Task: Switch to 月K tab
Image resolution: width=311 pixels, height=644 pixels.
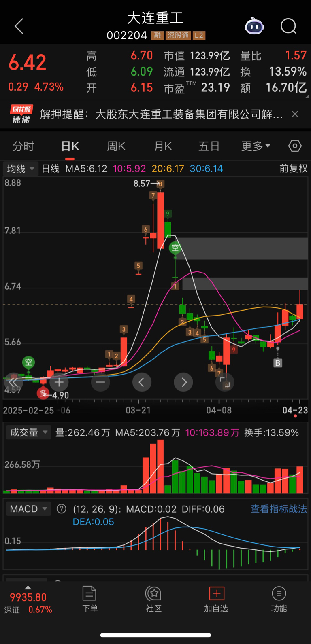Action: (x=163, y=146)
